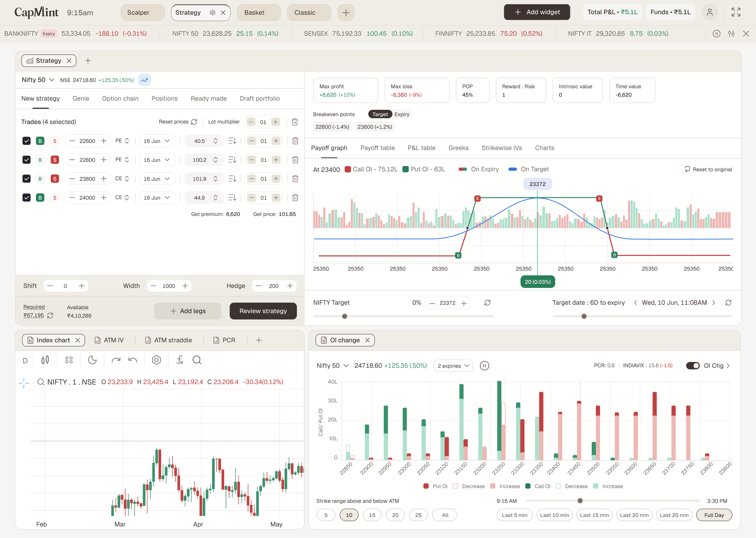Switch 24000 CE leg to Sell
The height and width of the screenshot is (538, 756).
tap(55, 197)
